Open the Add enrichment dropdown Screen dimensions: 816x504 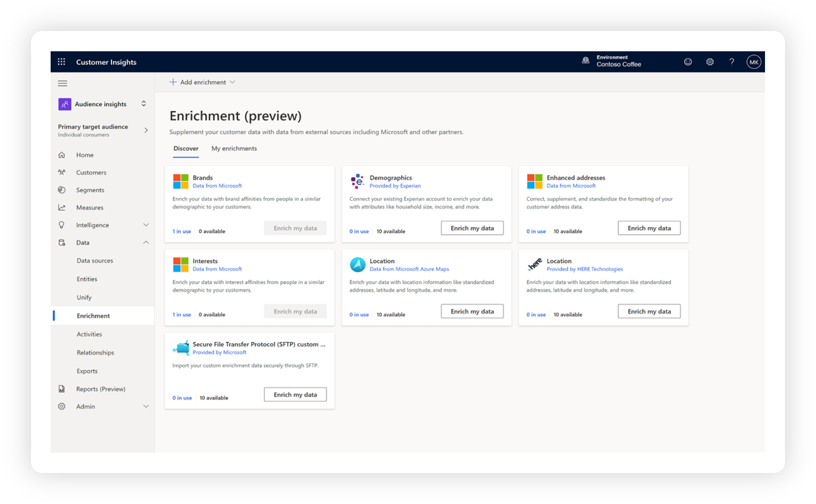coord(202,82)
